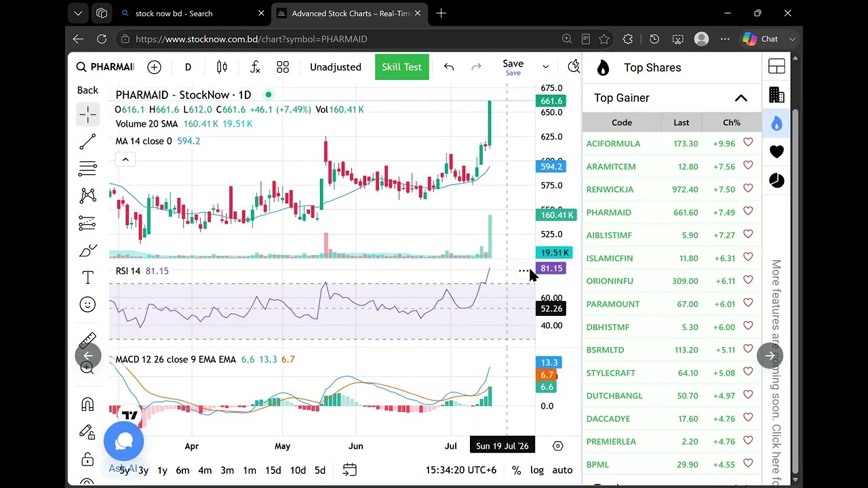
Task: Open indicator templates grid icon
Action: click(x=283, y=66)
